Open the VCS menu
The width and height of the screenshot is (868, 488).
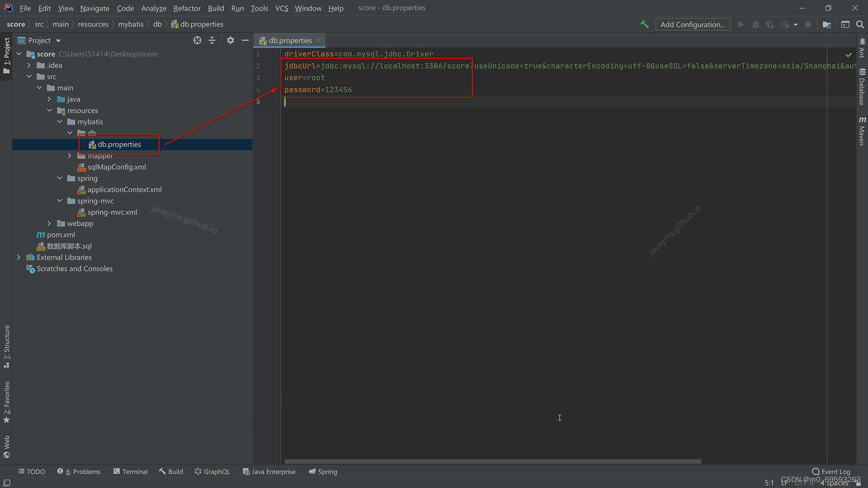(x=281, y=8)
